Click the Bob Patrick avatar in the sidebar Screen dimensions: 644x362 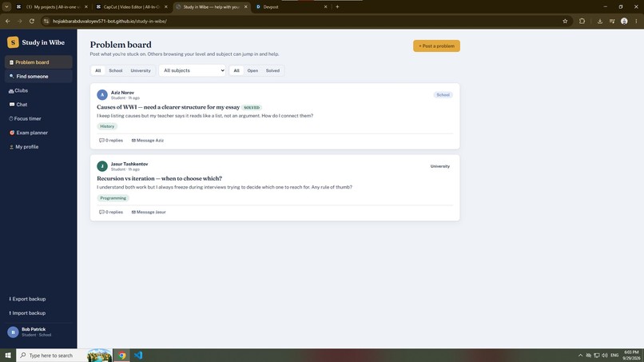pos(13,332)
